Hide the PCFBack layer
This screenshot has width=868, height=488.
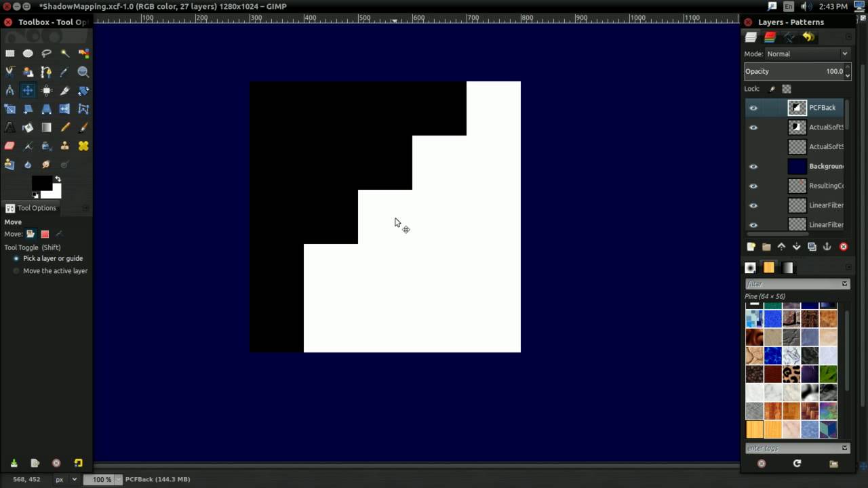[753, 108]
